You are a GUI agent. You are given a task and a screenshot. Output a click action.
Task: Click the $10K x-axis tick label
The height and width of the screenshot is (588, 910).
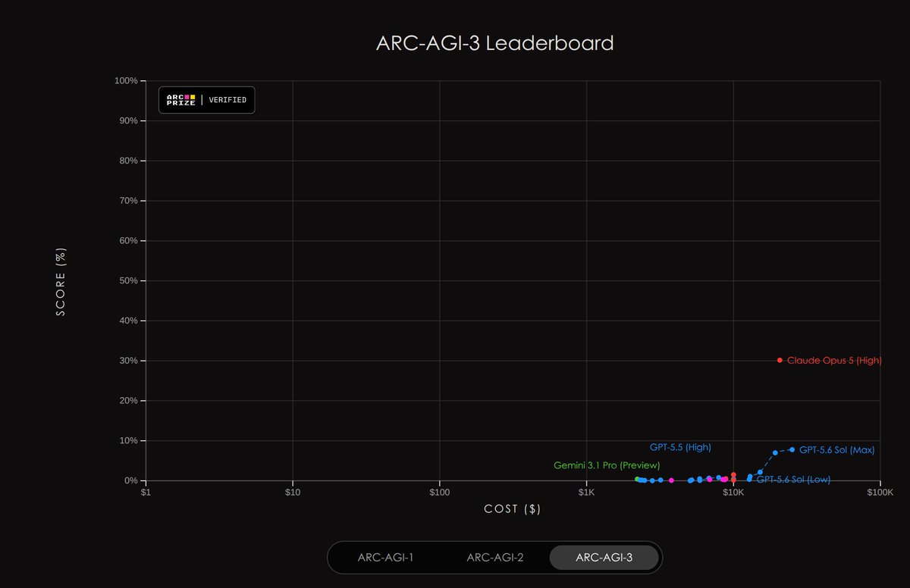pos(733,492)
